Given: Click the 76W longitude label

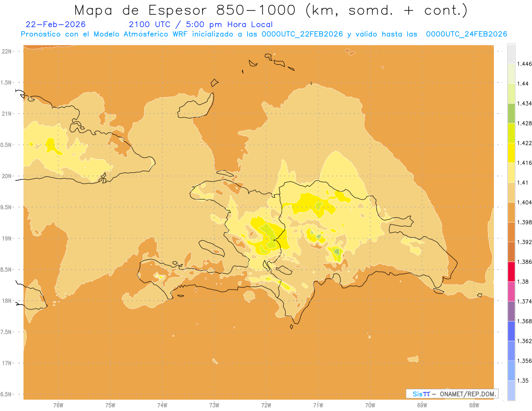Looking at the screenshot, I should coord(58,405).
